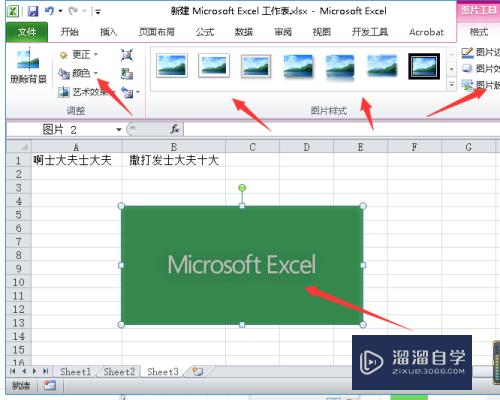Open 图片边框 (Picture Border) option

pyautogui.click(x=481, y=52)
